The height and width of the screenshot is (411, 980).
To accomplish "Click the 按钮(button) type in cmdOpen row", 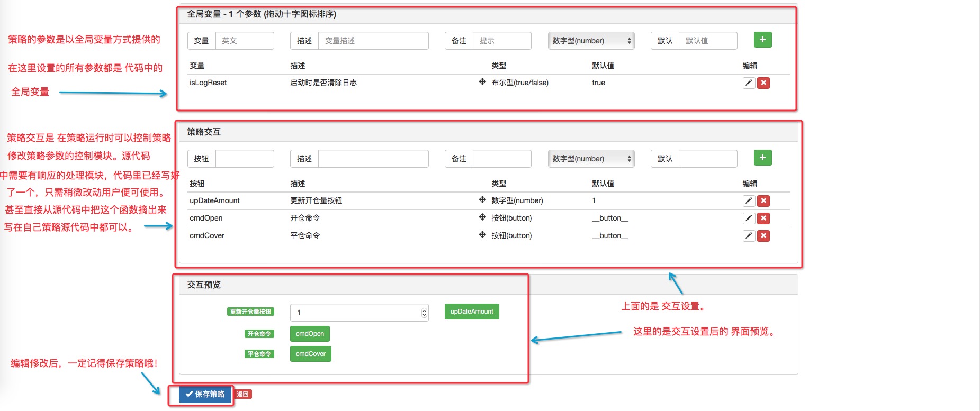I will (x=511, y=218).
